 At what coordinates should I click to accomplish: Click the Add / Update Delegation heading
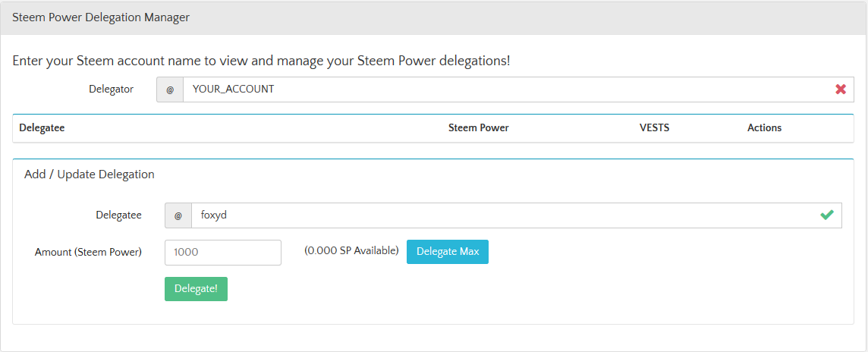tap(89, 174)
